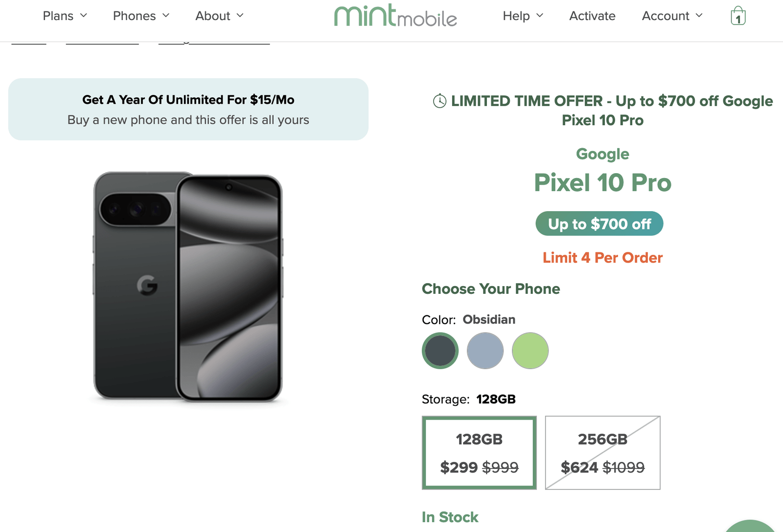
Task: Click the clock icon beside Limited Time Offer
Action: [x=439, y=101]
